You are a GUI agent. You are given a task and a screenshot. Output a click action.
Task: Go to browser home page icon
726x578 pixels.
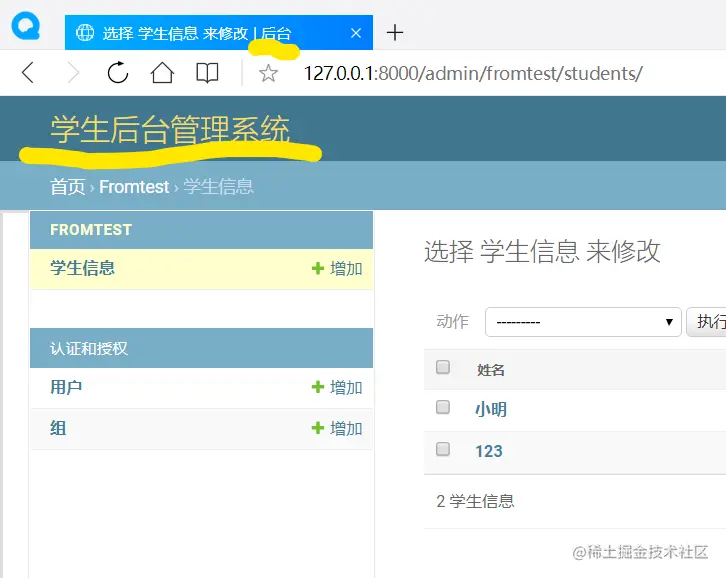click(162, 73)
